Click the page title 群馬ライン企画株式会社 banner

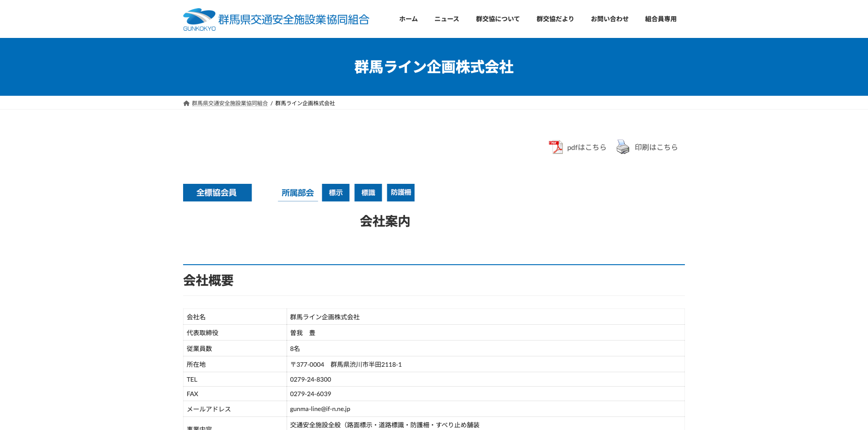(434, 67)
